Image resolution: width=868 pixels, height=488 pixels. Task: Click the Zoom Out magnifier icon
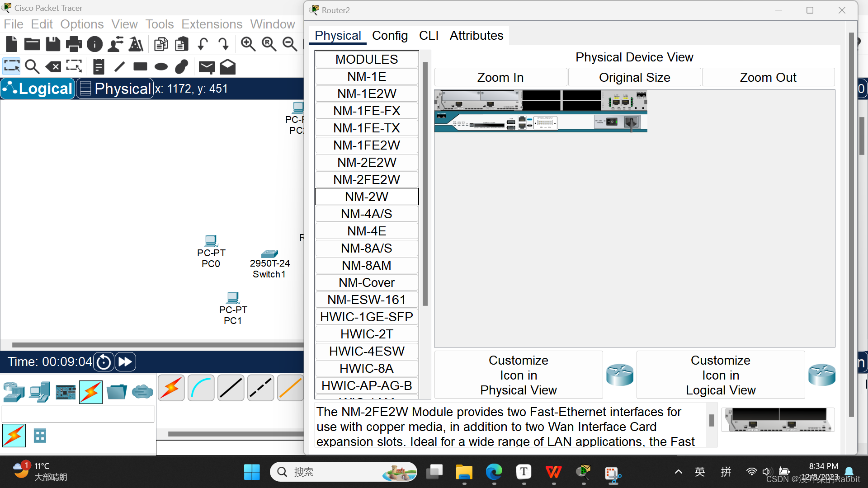point(290,44)
